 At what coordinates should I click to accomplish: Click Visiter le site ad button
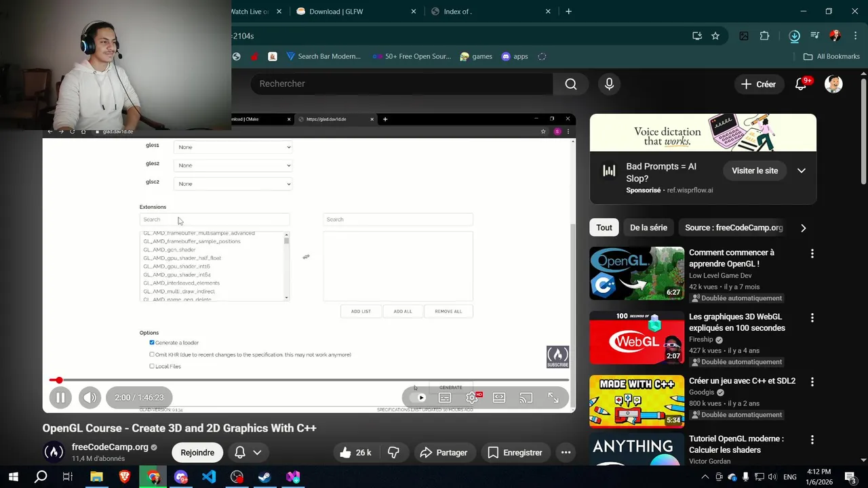(x=755, y=171)
